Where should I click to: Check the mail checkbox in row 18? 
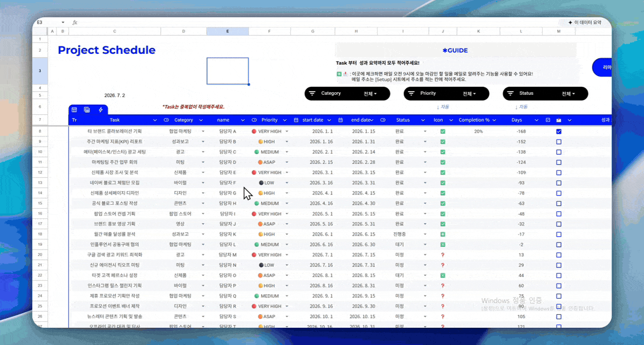click(559, 234)
